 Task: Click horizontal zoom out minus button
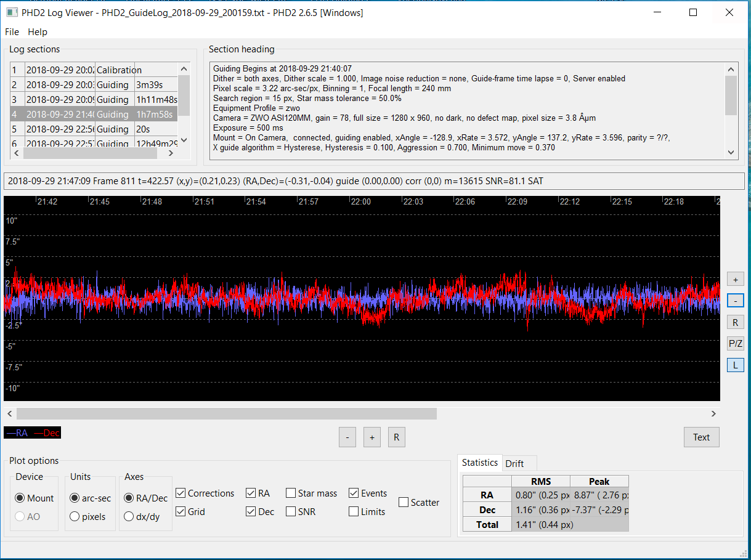click(x=347, y=437)
